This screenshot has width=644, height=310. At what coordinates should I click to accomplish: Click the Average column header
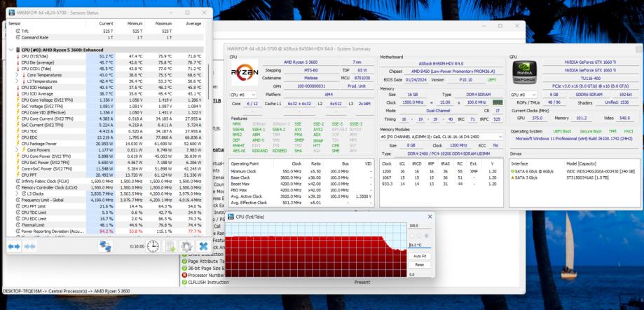click(x=193, y=23)
